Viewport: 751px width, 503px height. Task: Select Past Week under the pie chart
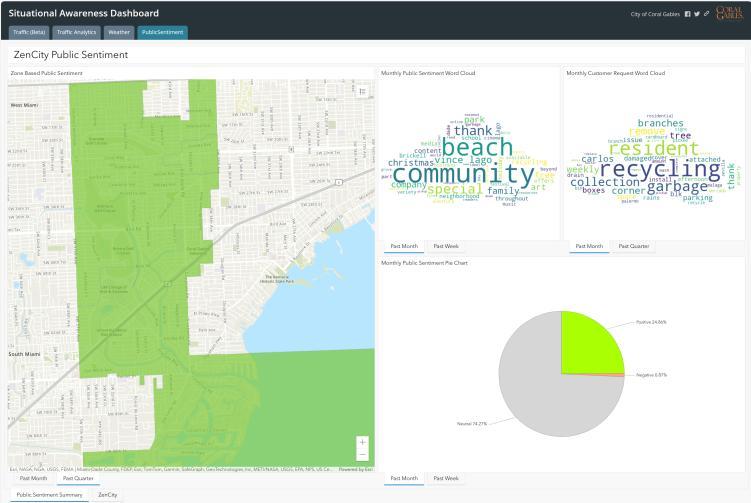point(446,478)
